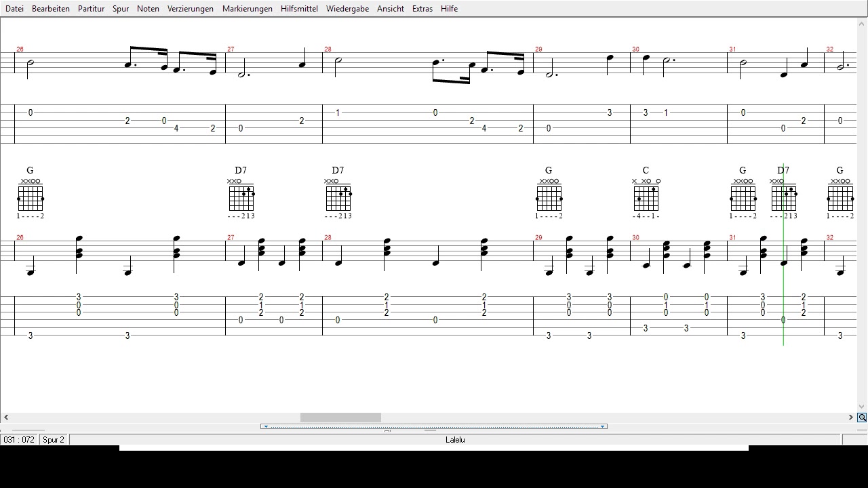Open the Hilfe menu
868x488 pixels.
click(449, 9)
